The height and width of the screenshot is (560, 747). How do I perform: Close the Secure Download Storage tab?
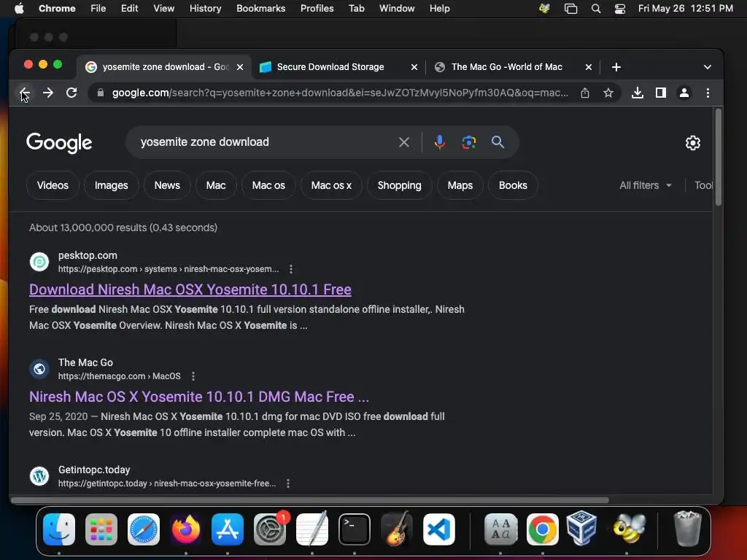(x=414, y=67)
